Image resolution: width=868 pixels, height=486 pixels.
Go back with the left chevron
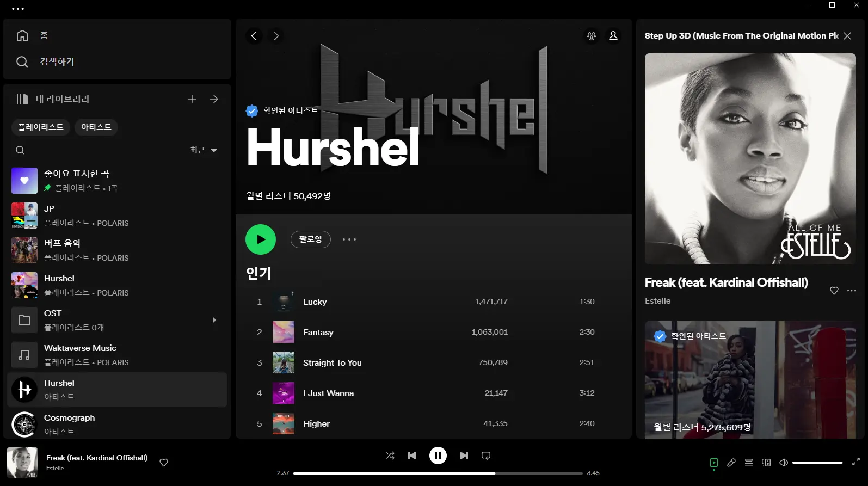(254, 36)
